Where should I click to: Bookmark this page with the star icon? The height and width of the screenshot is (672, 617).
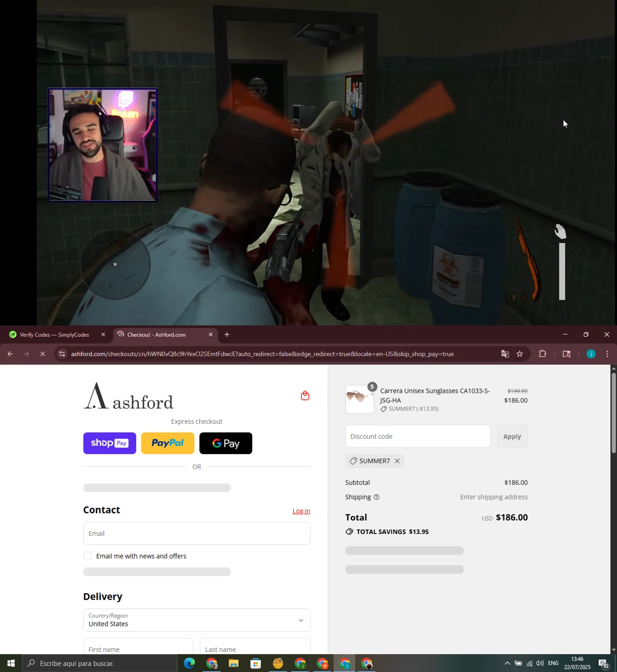(520, 354)
